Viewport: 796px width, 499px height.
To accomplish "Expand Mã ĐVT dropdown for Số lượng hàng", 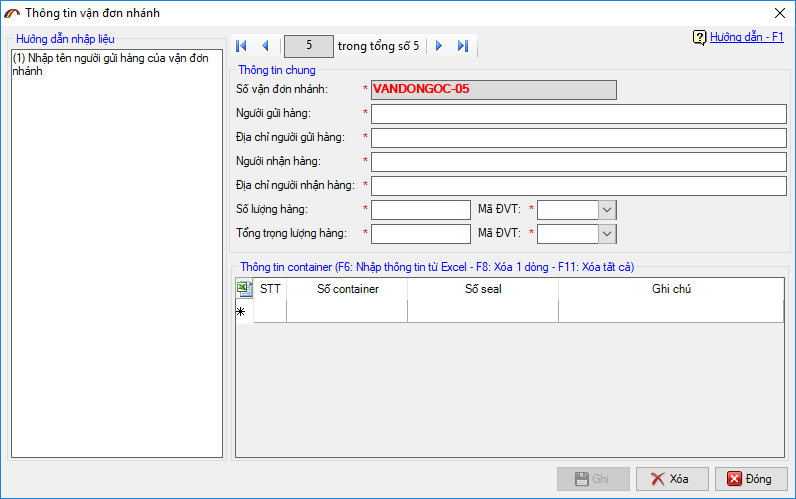I will [x=607, y=209].
